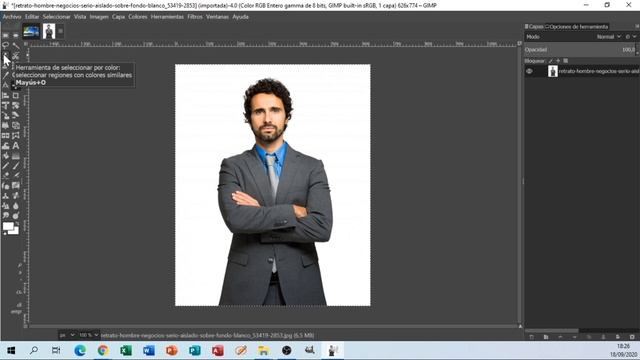640x360 pixels.
Task: Duplicate the layer in Capas panel
Action: tap(589, 337)
